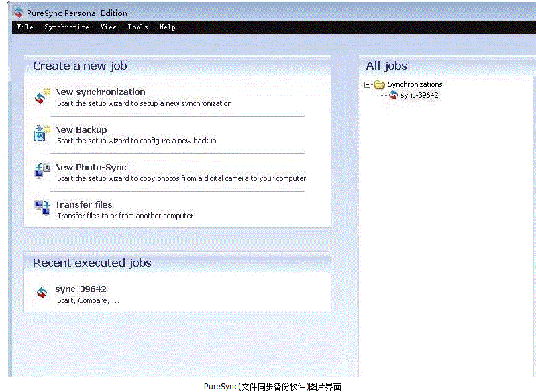Open sync-39642 name in Recent executed jobs

coord(81,289)
